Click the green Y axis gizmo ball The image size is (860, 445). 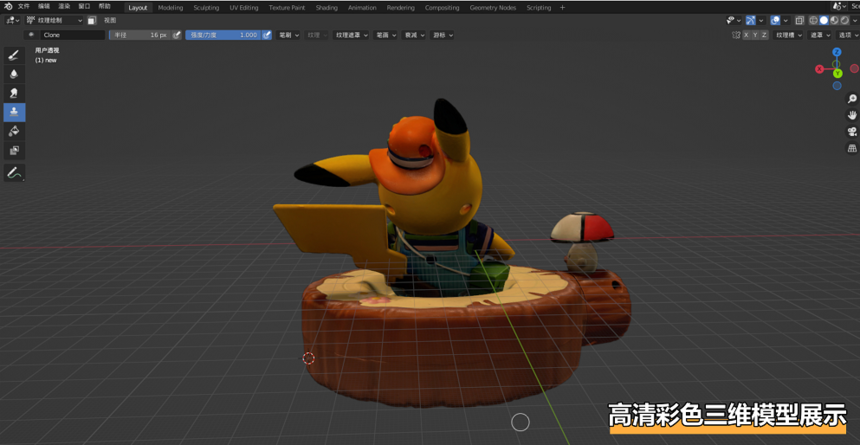[x=838, y=74]
